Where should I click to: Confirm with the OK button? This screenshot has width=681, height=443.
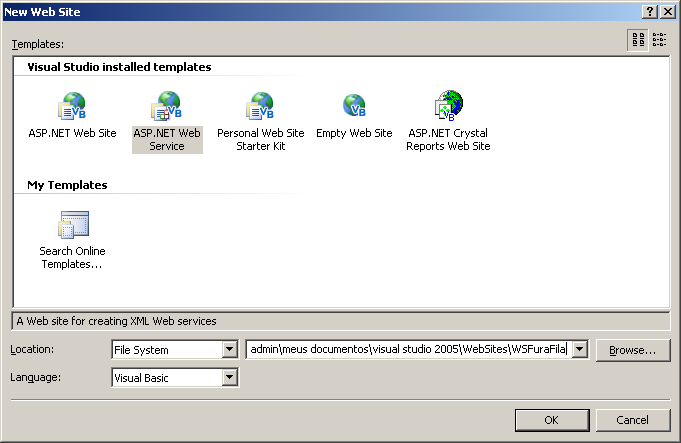click(x=551, y=420)
